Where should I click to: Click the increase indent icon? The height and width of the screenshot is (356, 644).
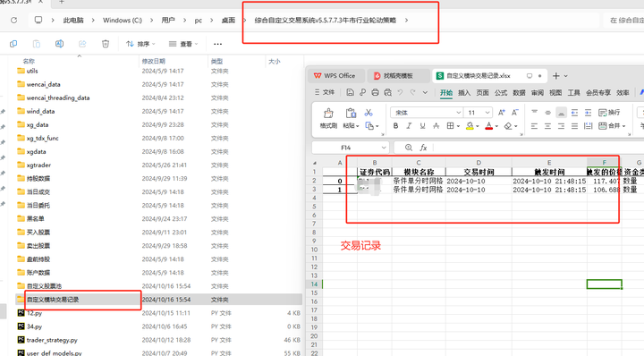tap(589, 113)
